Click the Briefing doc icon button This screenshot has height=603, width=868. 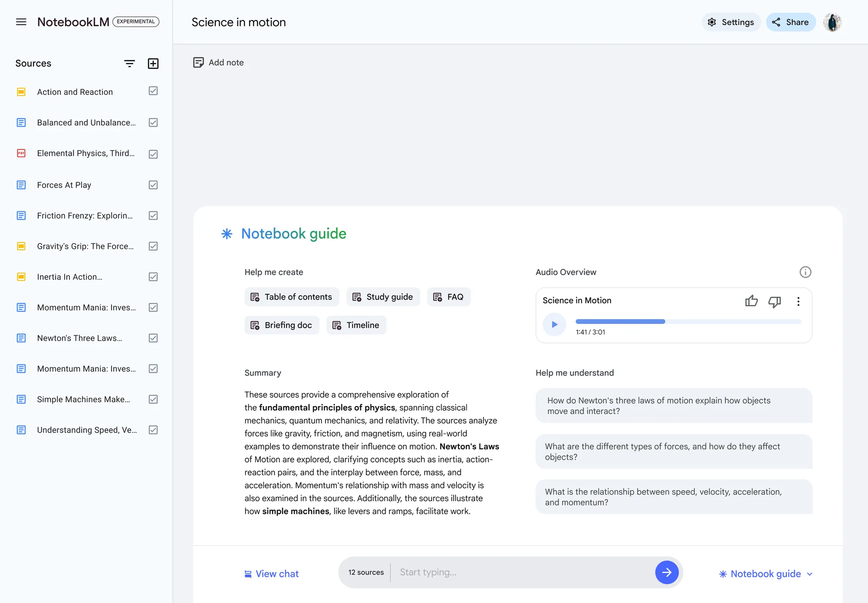pos(256,325)
